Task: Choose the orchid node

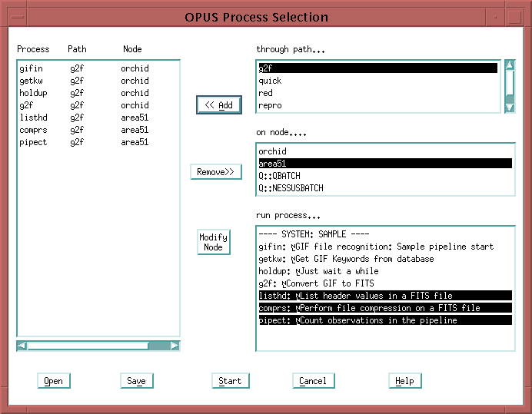Action: coord(271,151)
